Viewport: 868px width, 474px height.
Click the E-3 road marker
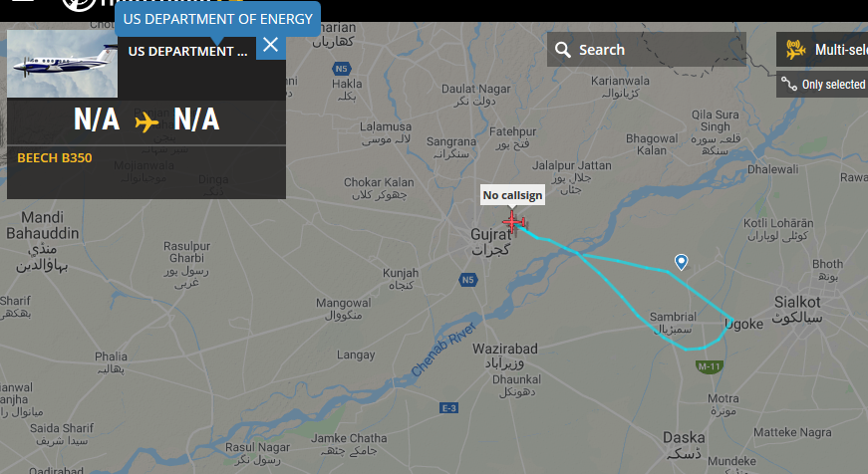[448, 408]
